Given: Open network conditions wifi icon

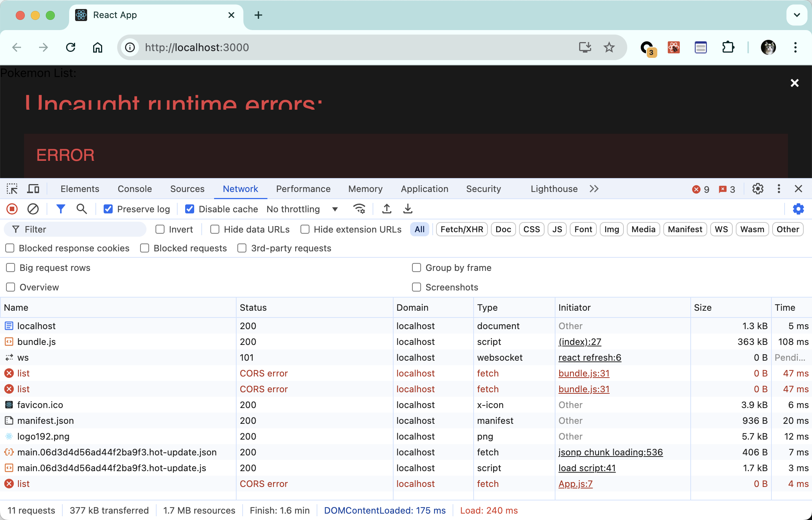Looking at the screenshot, I should [x=359, y=209].
